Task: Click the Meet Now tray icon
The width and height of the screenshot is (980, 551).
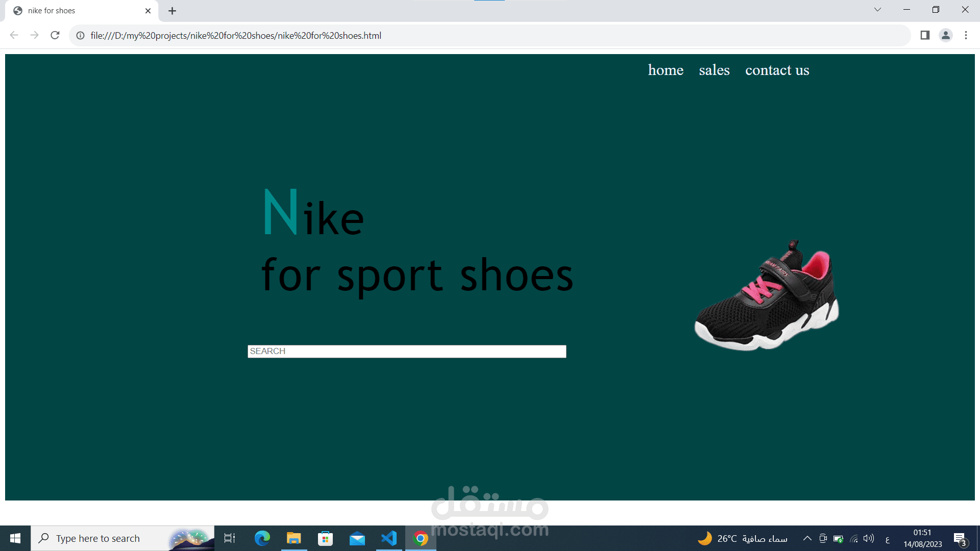Action: [823, 538]
